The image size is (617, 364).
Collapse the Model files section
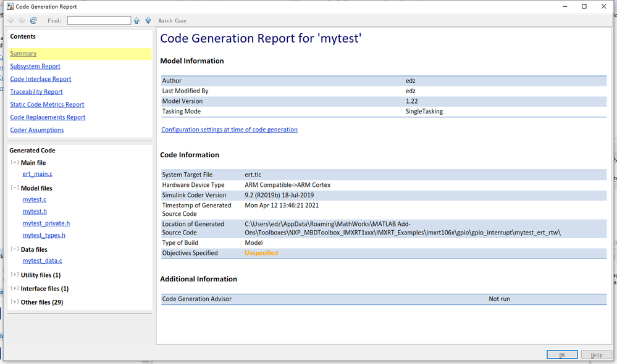(x=14, y=188)
